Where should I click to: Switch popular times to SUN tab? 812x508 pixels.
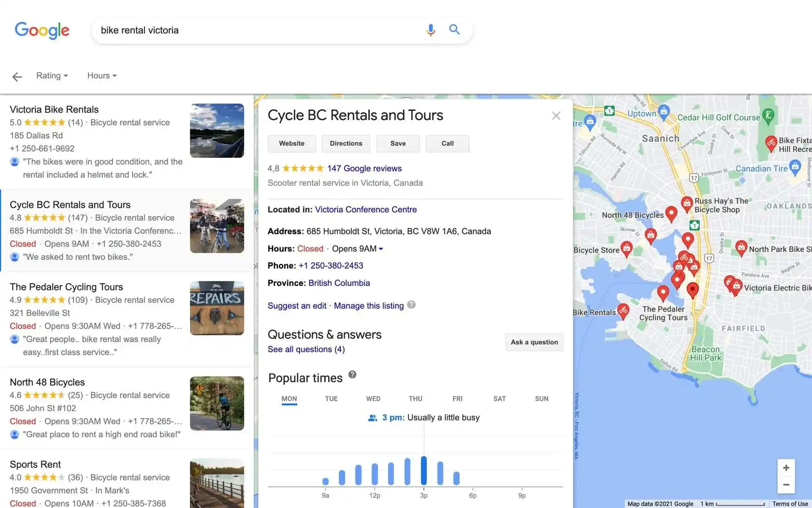pyautogui.click(x=541, y=399)
